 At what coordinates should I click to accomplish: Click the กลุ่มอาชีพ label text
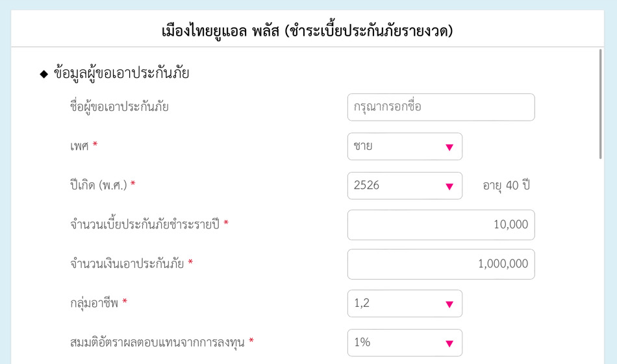point(94,303)
